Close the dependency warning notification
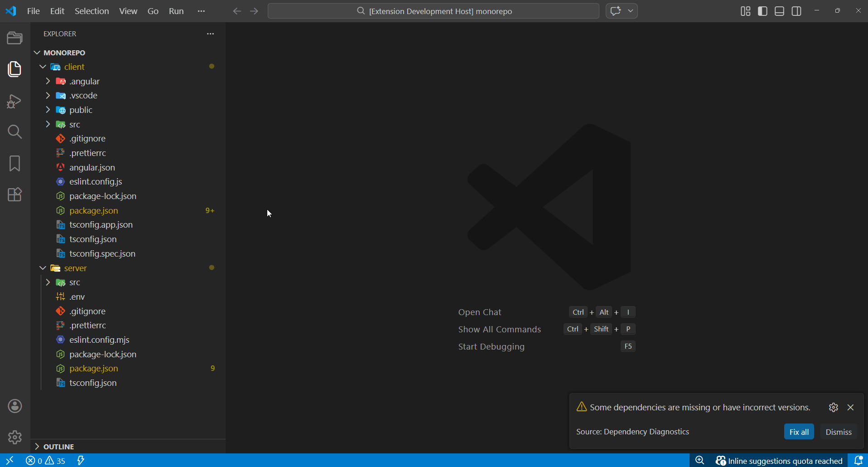 pos(851,408)
